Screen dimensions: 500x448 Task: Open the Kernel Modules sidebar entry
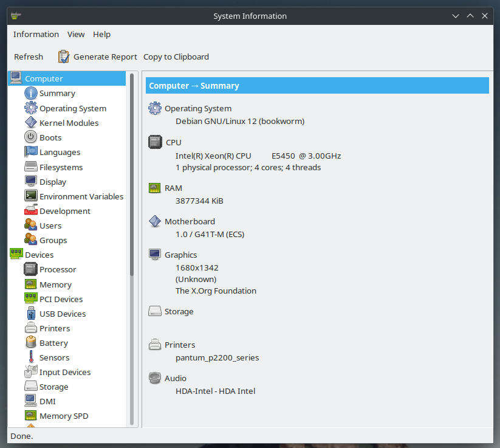pyautogui.click(x=69, y=123)
